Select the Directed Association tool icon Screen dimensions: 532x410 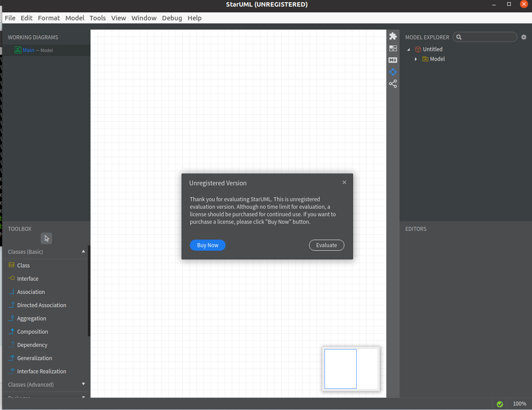(11, 305)
